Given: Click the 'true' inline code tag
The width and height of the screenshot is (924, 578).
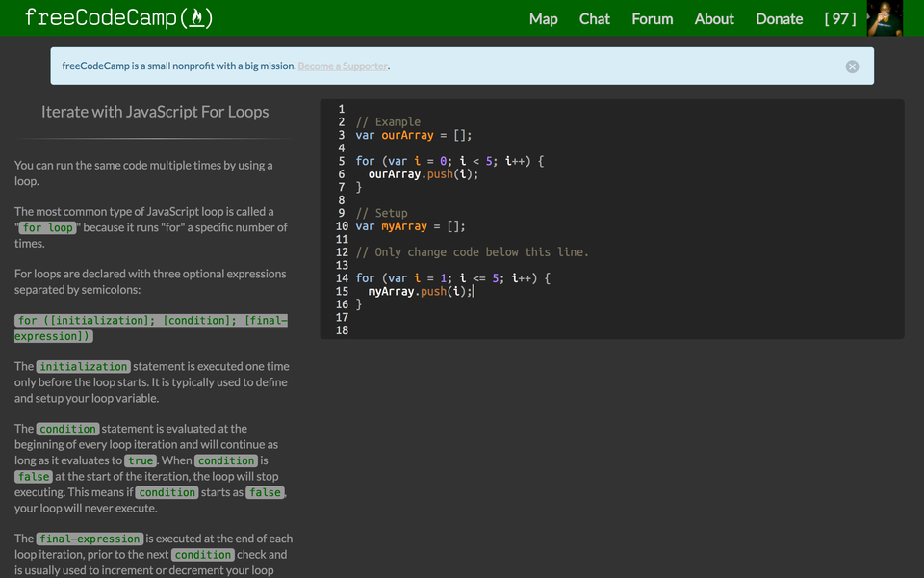Looking at the screenshot, I should point(141,460).
